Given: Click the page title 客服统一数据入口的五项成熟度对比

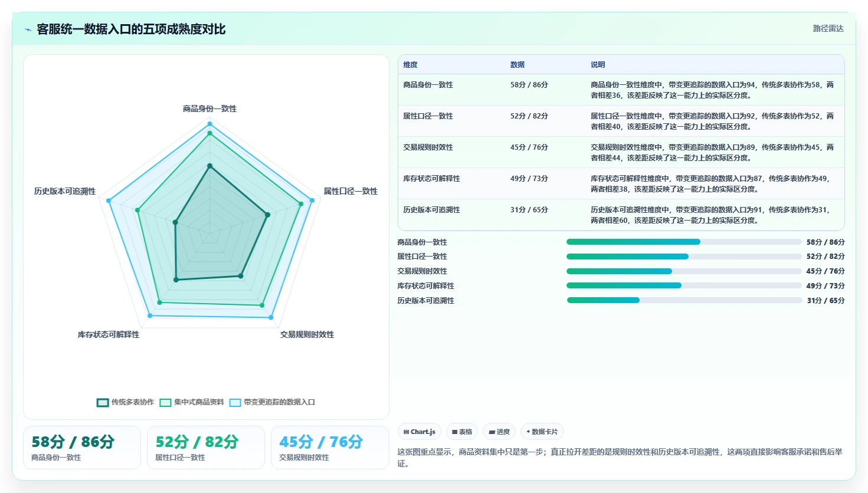Looking at the screenshot, I should coord(131,29).
